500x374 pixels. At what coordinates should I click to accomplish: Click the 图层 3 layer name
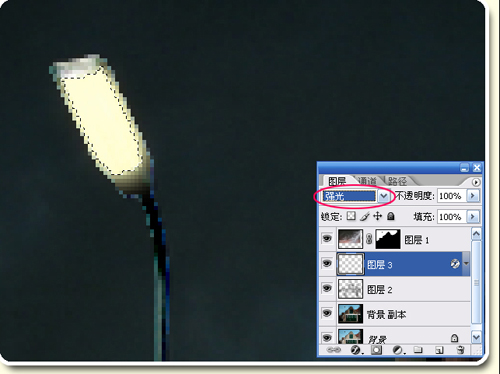(380, 265)
